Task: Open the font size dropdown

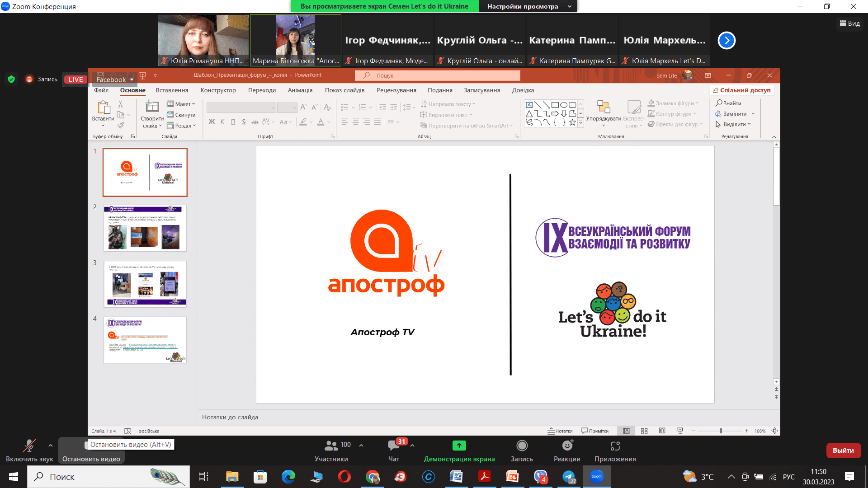Action: tap(294, 108)
